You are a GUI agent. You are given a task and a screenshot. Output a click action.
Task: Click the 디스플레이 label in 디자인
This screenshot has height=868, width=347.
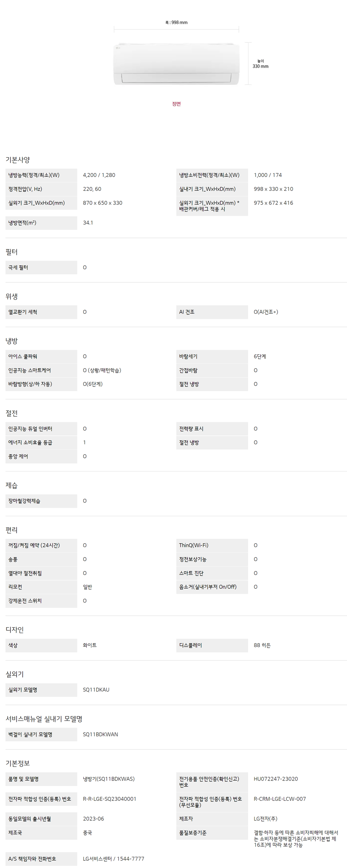pos(191,645)
